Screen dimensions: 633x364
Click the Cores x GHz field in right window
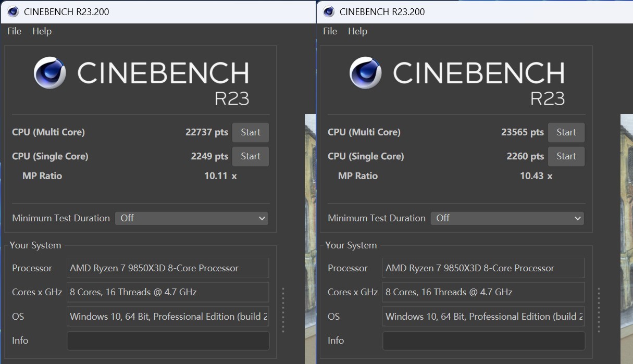point(483,292)
